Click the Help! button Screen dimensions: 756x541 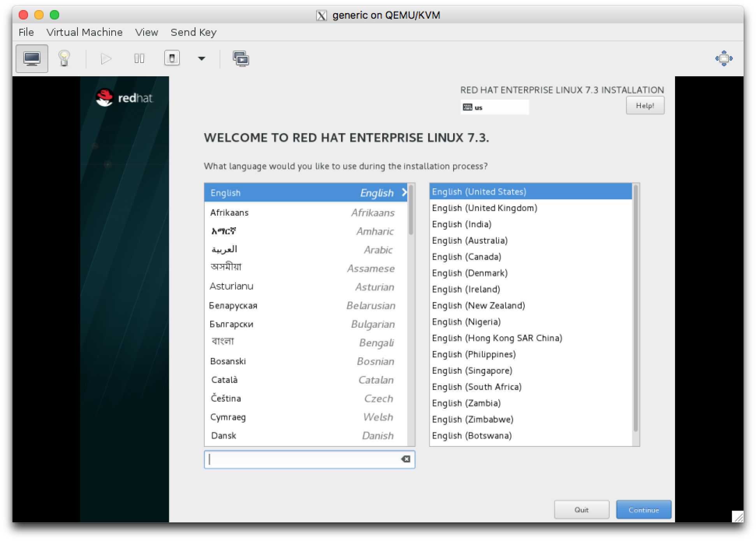645,105
